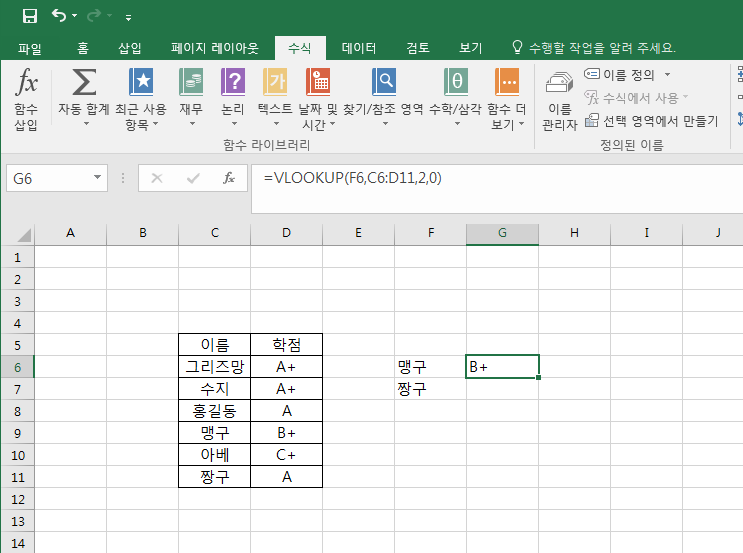Image resolution: width=743 pixels, height=553 pixels.
Task: Click the cell 짱구 in column F
Action: pos(431,389)
